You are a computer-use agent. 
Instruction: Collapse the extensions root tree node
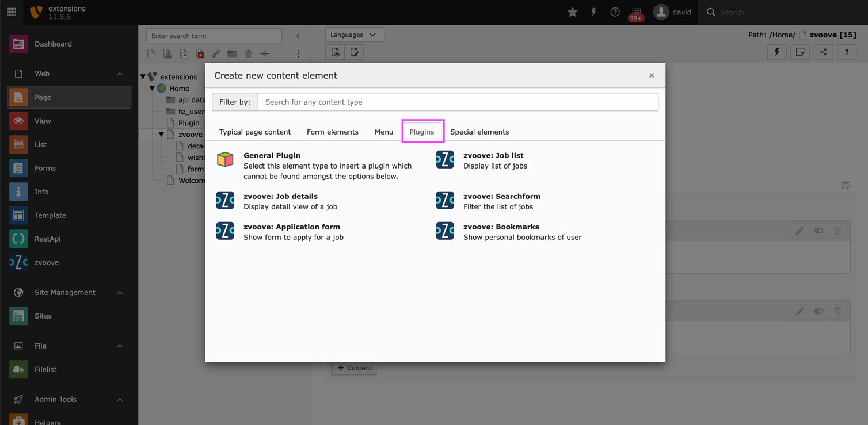tap(143, 76)
